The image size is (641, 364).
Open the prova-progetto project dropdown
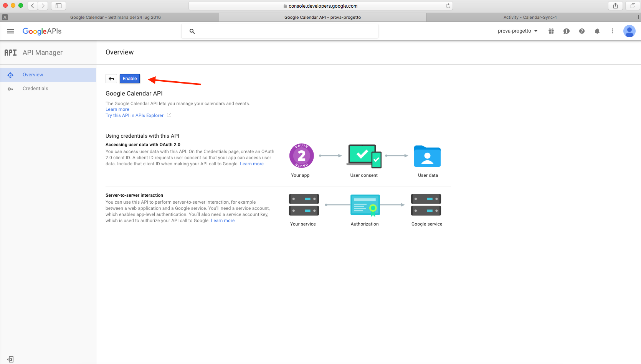517,31
